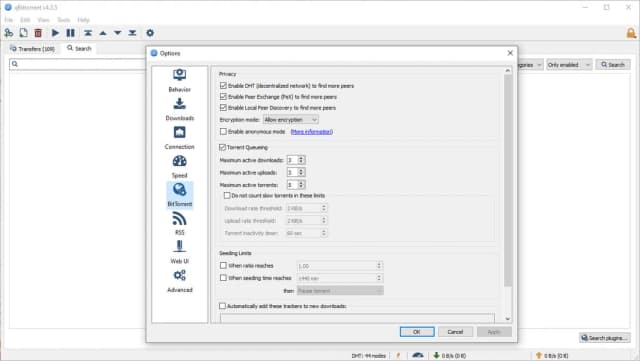640x361 pixels.
Task: Click the trackers list text box
Action: tap(357, 318)
